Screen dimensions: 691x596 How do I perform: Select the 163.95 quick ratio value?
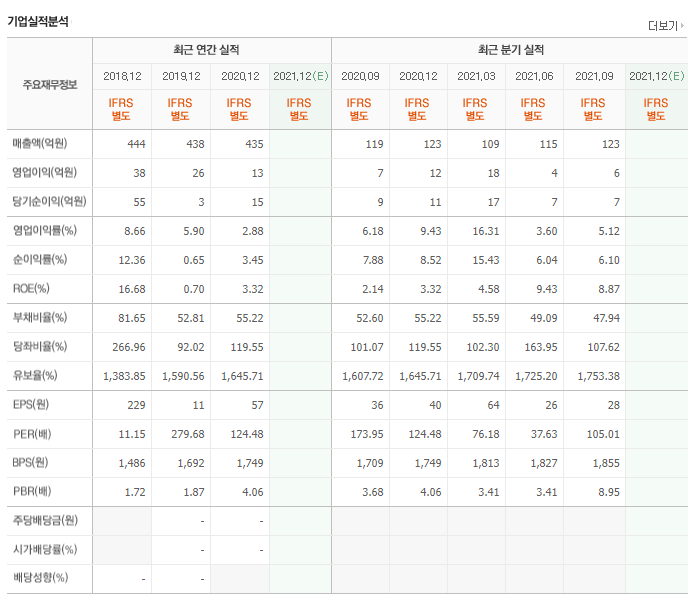tap(541, 347)
